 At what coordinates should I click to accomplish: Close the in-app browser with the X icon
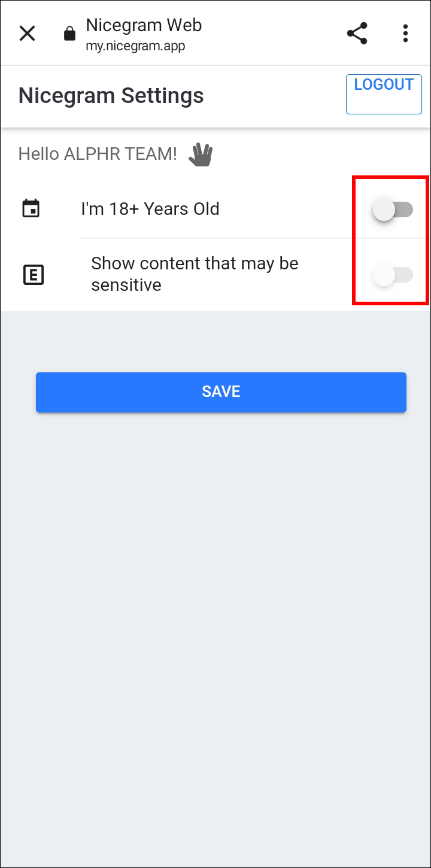tap(28, 34)
